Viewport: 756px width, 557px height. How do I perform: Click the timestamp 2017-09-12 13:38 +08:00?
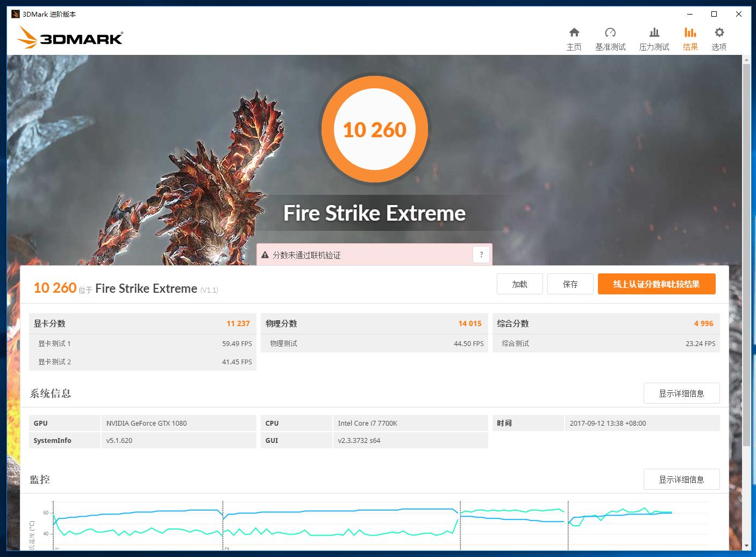[x=608, y=423]
